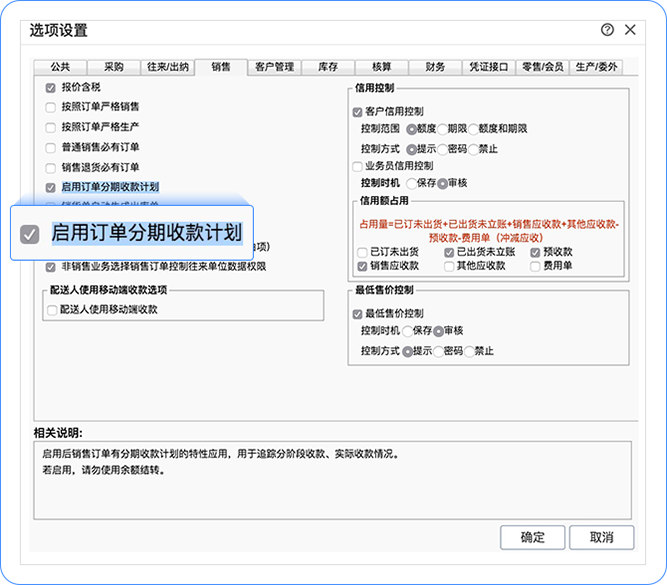Choose 期限 radio for 控制范围
Viewport: 667px width, 585px height.
(x=442, y=129)
